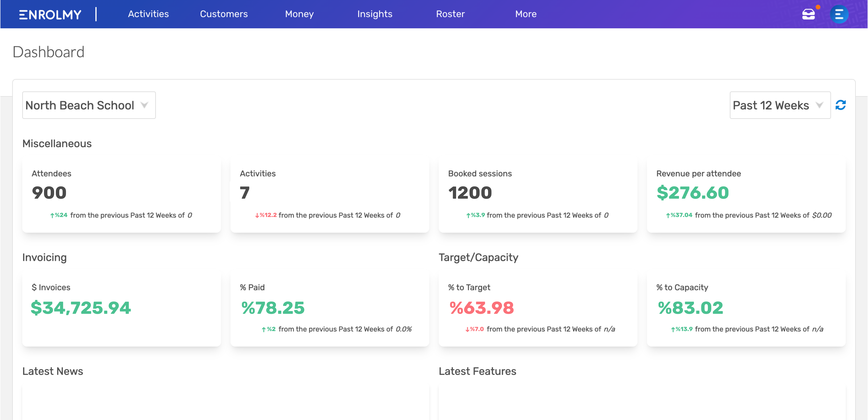Image resolution: width=868 pixels, height=420 pixels.
Task: Open the user profile avatar menu
Action: pyautogui.click(x=839, y=14)
